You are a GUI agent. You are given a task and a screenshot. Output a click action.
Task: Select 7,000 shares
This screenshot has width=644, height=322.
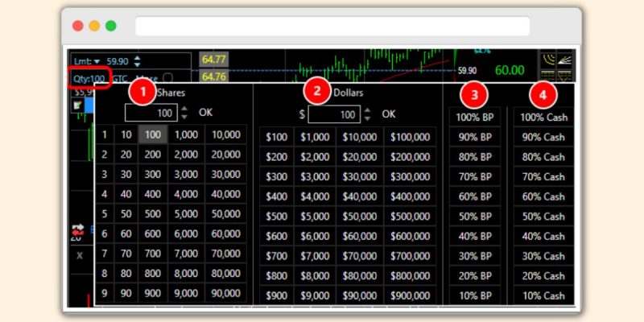coord(186,254)
